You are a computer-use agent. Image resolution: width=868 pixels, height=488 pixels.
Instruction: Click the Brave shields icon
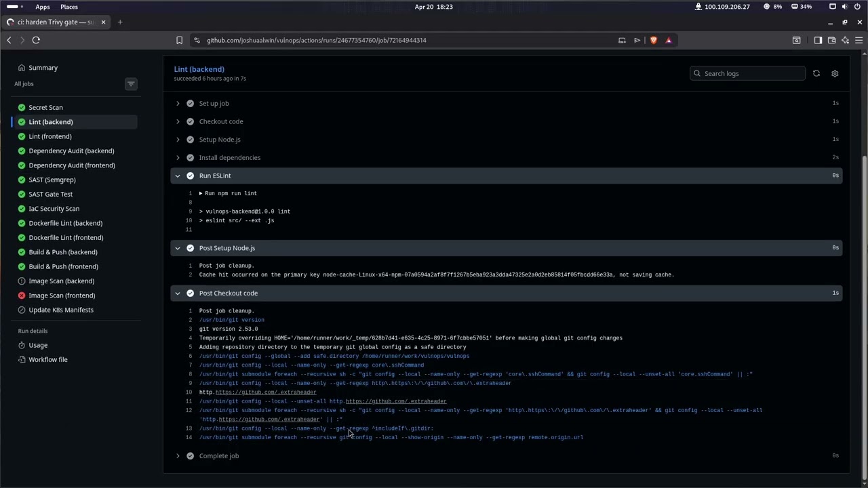(654, 40)
